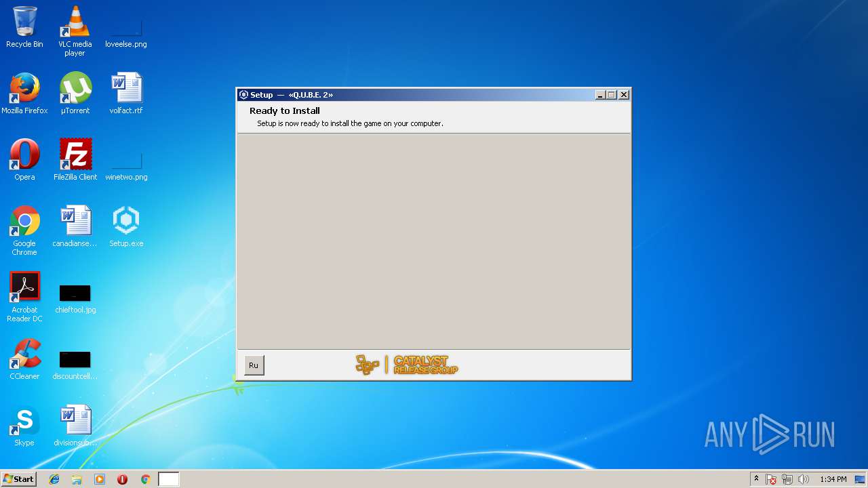The height and width of the screenshot is (488, 868).
Task: Open Windows Media Player from the taskbar
Action: click(x=100, y=479)
